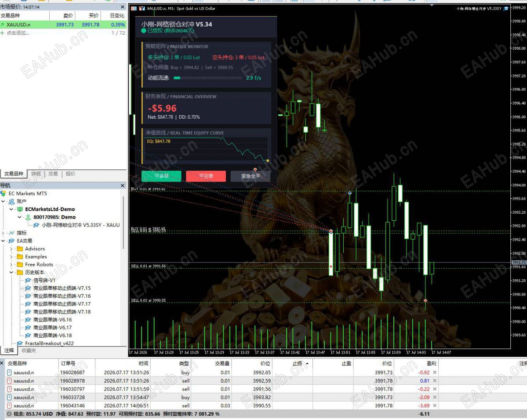
Task: Click the EA hat icon in the chart's top-right corner
Action: coord(506,8)
